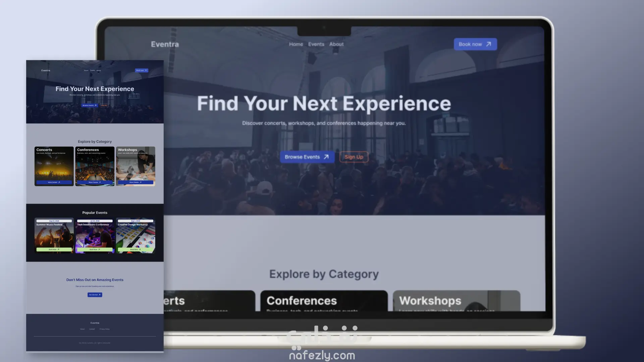Open the Creative Design Workshop event card

pyautogui.click(x=136, y=235)
